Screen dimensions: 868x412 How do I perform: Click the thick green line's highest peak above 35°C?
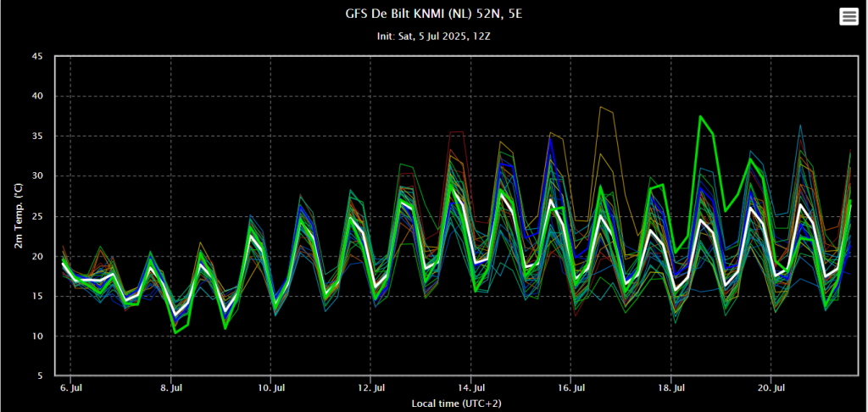pyautogui.click(x=701, y=116)
